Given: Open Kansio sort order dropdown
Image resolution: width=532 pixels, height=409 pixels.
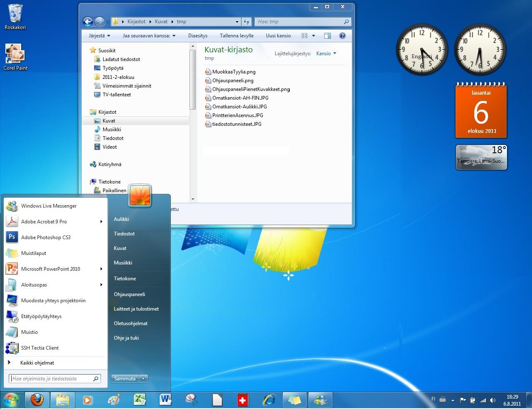Looking at the screenshot, I should coord(326,54).
